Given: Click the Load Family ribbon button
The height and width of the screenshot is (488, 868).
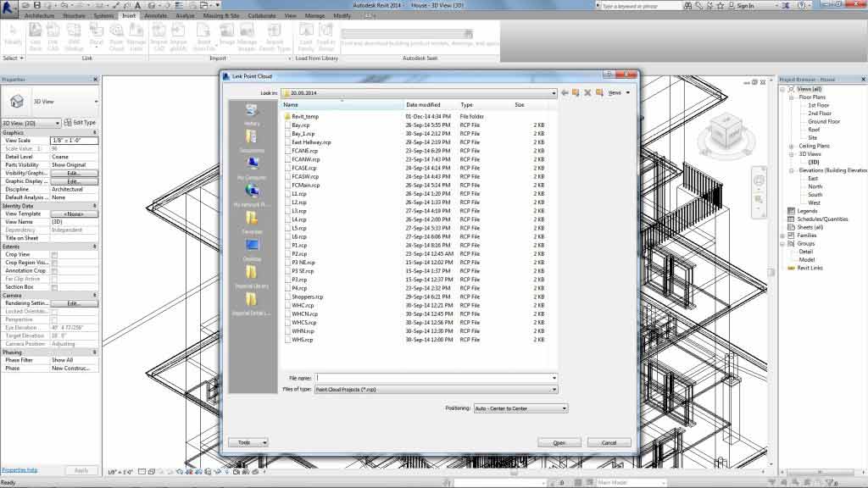Looking at the screenshot, I should pos(306,37).
